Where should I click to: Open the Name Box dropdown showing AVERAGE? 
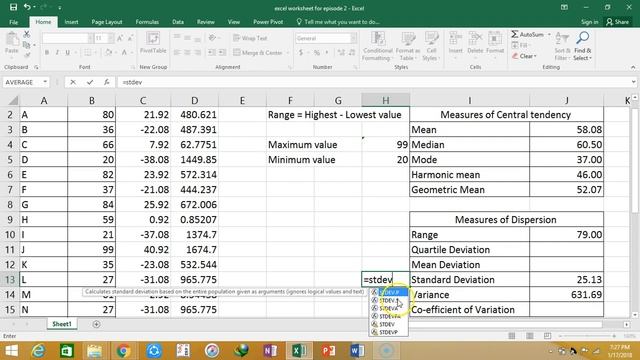coord(45,82)
